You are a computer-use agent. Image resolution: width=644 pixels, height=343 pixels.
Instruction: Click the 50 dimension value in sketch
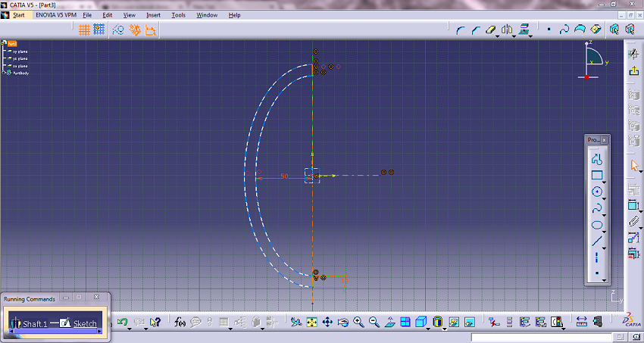click(284, 176)
